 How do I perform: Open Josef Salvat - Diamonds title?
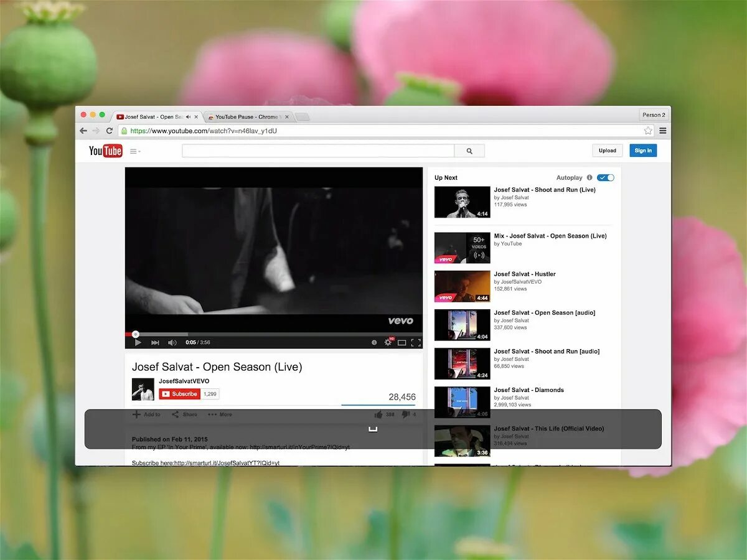(529, 390)
